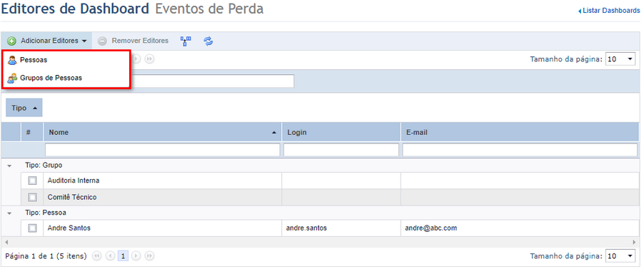Open the Adicionar Editores dropdown
The height and width of the screenshot is (274, 644).
(x=47, y=41)
